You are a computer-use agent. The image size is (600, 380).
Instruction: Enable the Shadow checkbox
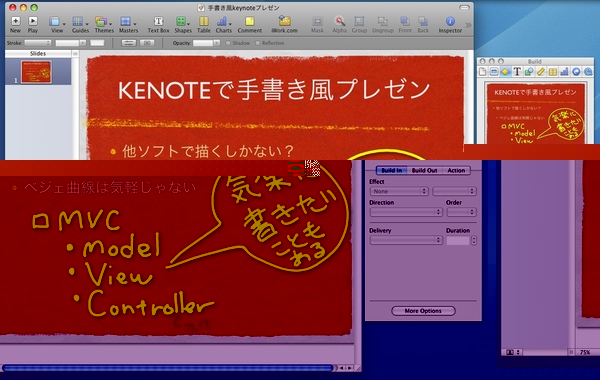click(228, 43)
